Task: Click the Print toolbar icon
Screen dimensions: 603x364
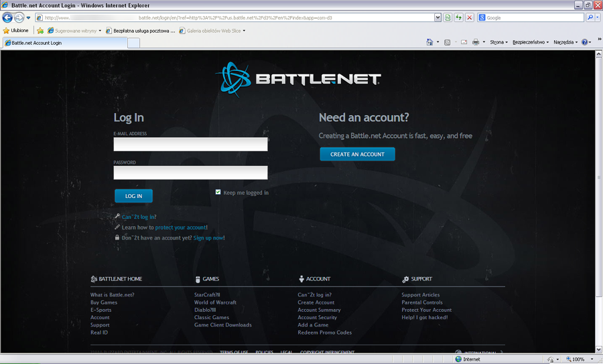Action: point(476,42)
